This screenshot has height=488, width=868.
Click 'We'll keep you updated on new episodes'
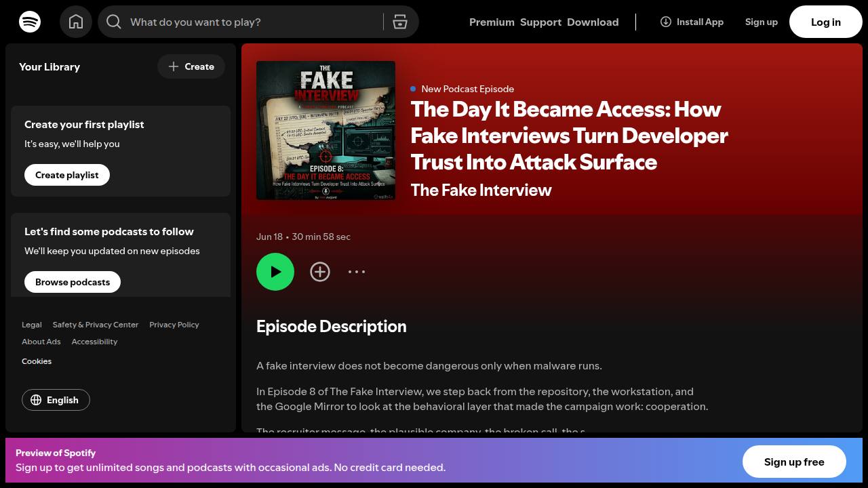coord(112,251)
